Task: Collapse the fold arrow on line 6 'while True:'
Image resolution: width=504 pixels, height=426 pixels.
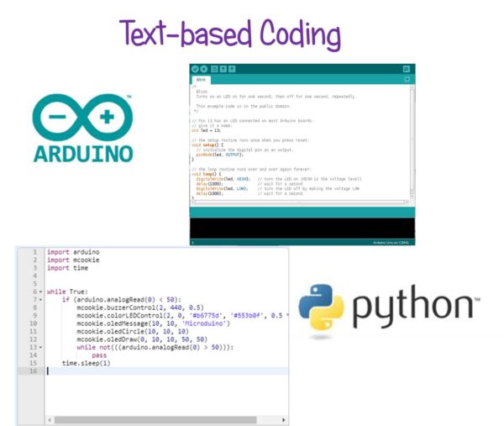Action: (41, 292)
